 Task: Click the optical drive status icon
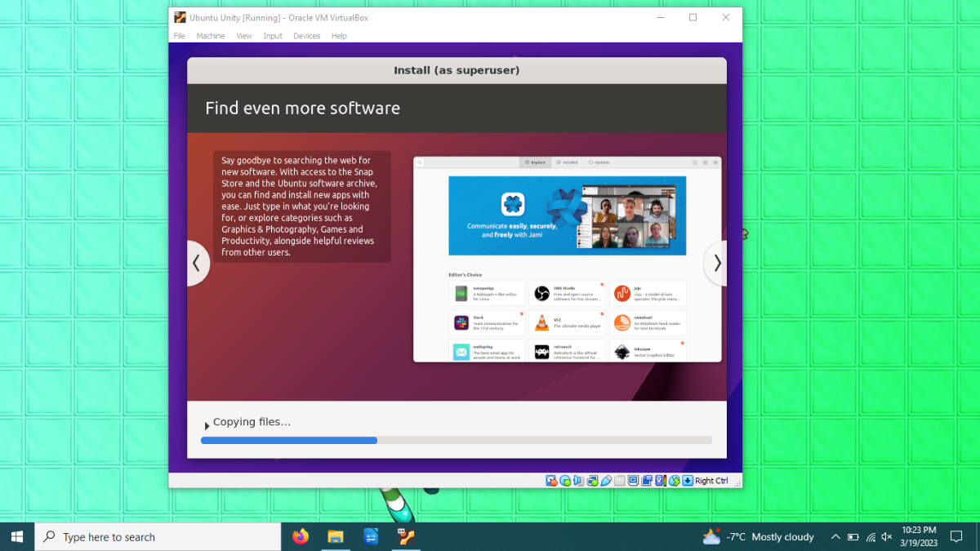(565, 481)
